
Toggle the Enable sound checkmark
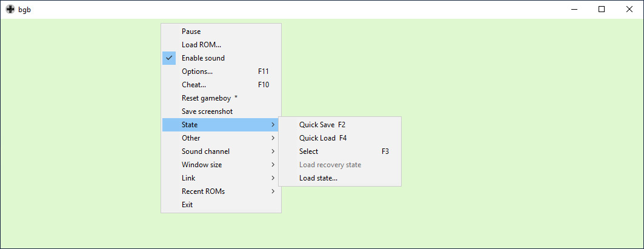pos(221,58)
